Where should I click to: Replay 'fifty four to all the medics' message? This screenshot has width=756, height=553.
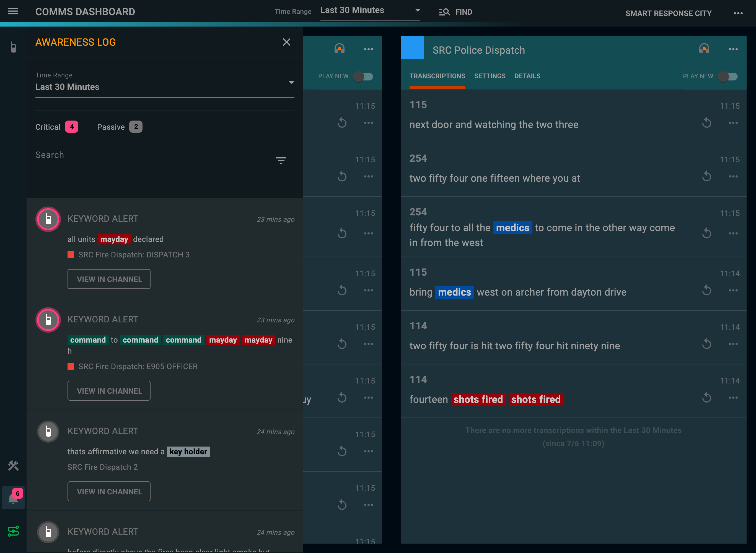[707, 233]
